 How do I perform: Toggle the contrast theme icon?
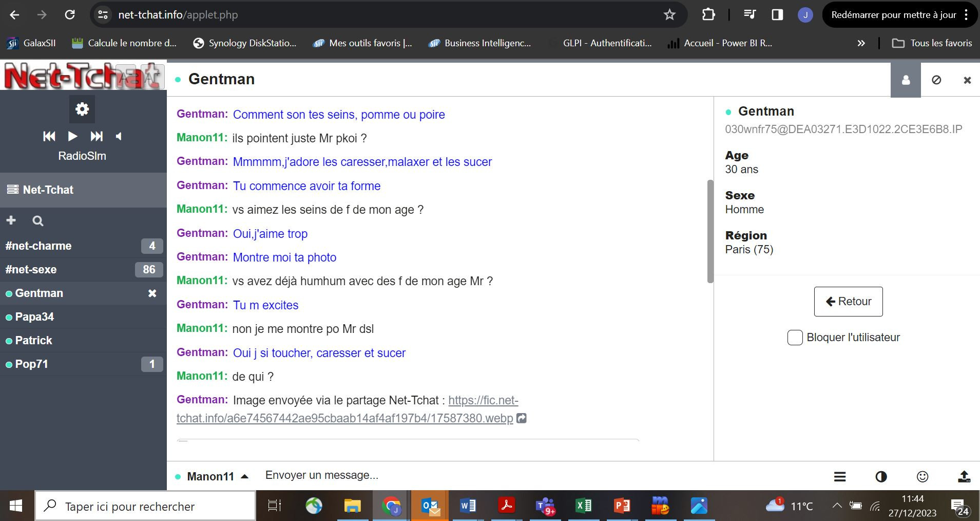pos(881,476)
